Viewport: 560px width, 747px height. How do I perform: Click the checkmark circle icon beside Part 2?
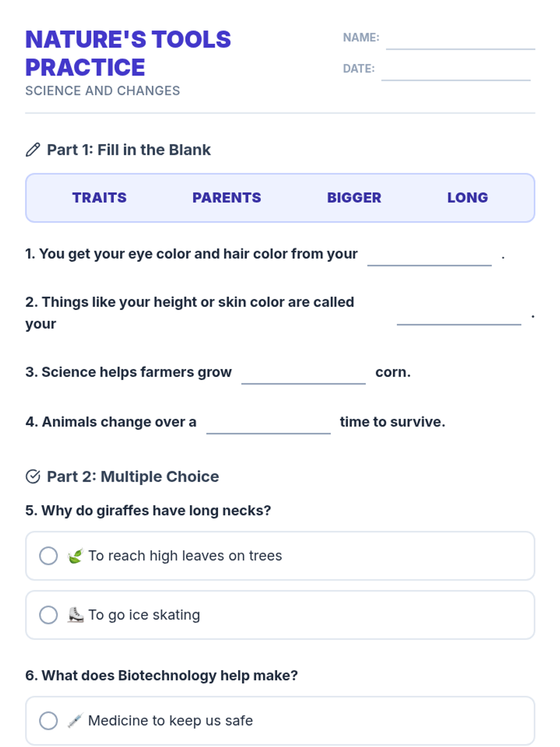coord(33,477)
